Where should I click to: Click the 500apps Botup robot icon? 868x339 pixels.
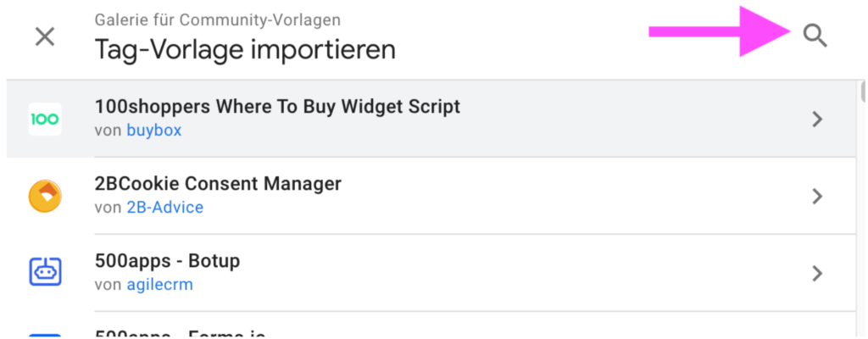pyautogui.click(x=44, y=272)
